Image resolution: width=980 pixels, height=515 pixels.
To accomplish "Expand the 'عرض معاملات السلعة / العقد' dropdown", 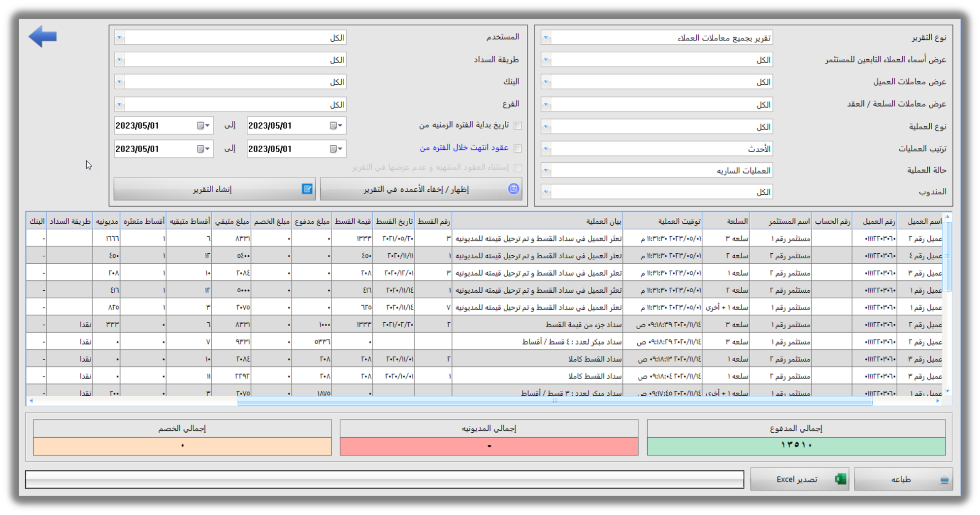I will (x=546, y=104).
